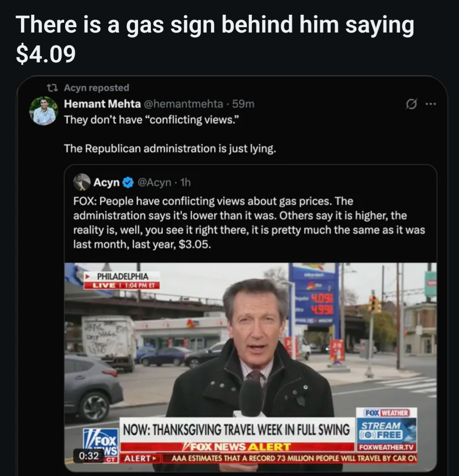459x476 pixels.
Task: Click the 0:32 video duration label
Action: pyautogui.click(x=89, y=456)
